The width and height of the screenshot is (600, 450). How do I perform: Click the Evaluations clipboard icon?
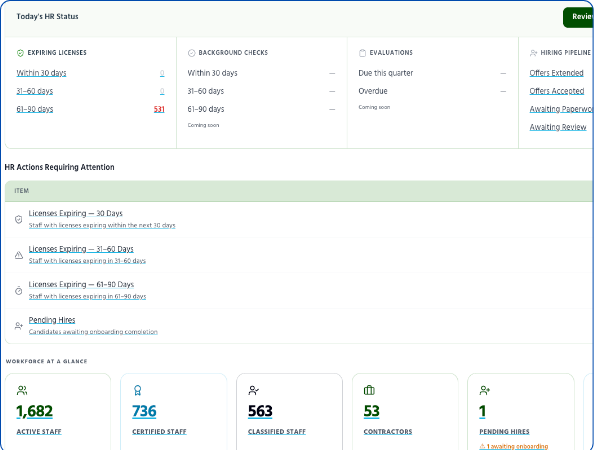(362, 53)
